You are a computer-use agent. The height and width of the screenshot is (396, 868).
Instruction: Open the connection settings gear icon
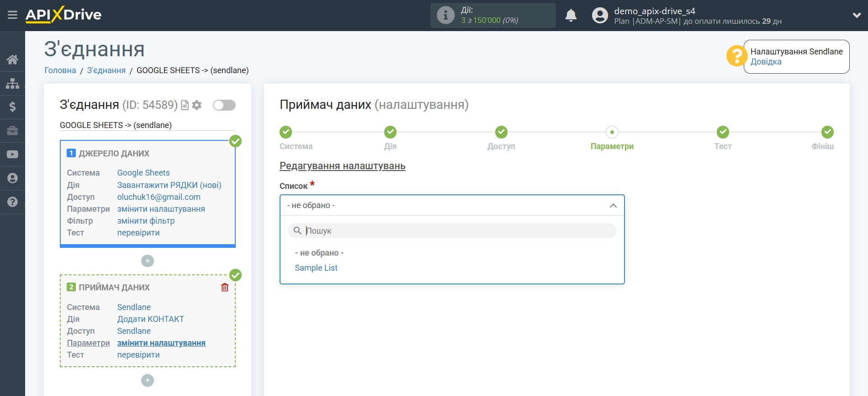tap(197, 105)
